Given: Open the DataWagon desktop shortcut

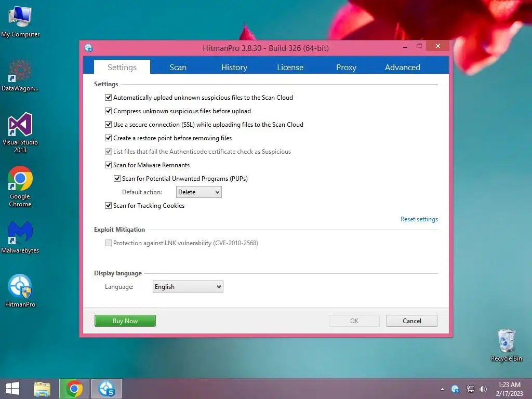Looking at the screenshot, I should coord(20,76).
